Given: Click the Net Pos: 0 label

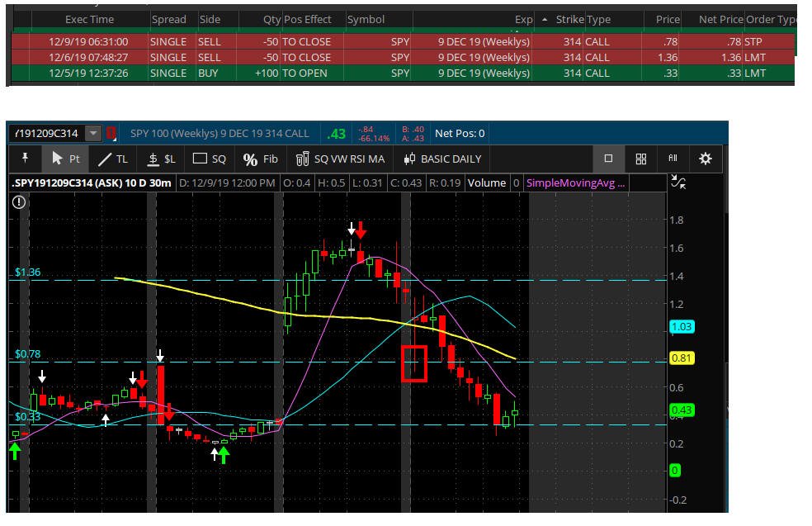Looking at the screenshot, I should click(x=460, y=133).
